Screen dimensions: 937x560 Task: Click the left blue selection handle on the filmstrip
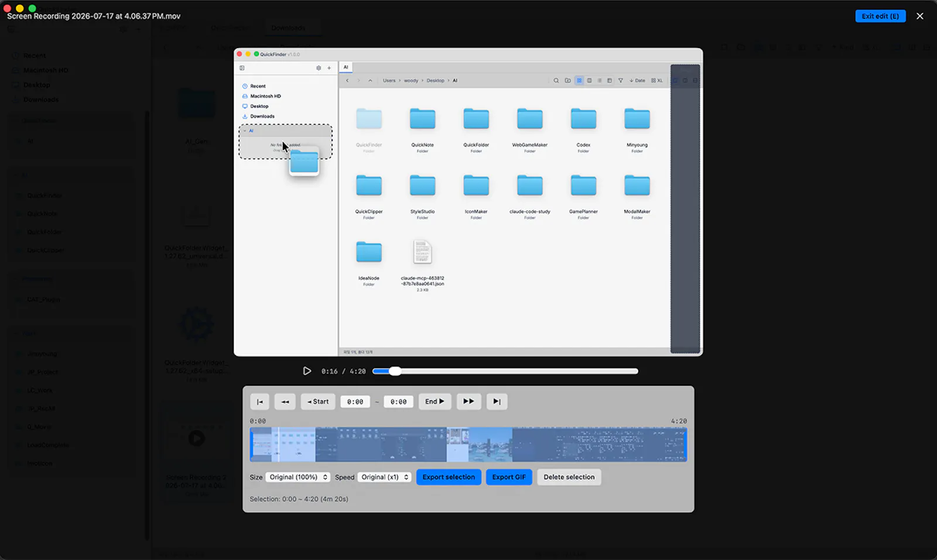coord(251,445)
